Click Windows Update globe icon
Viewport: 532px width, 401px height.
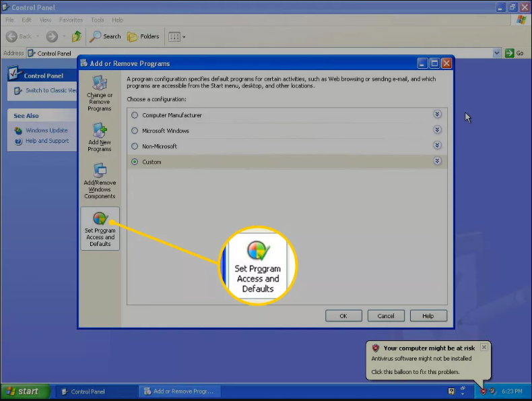pyautogui.click(x=18, y=131)
